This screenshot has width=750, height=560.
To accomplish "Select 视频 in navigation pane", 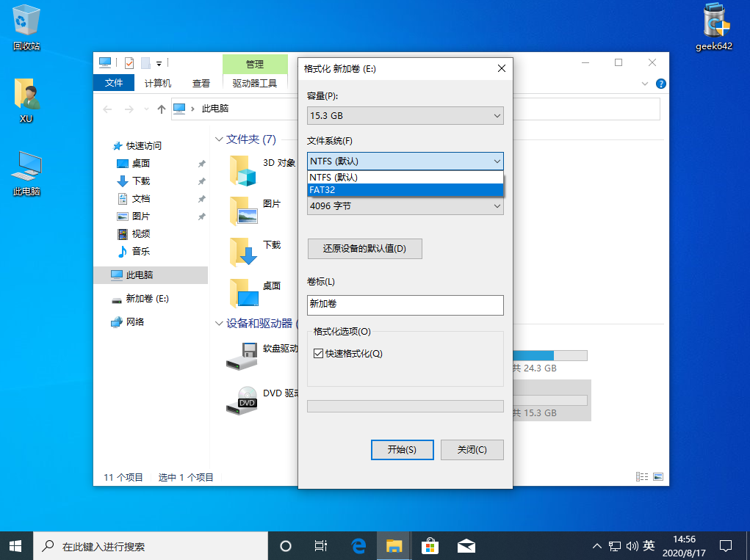I will pyautogui.click(x=140, y=233).
